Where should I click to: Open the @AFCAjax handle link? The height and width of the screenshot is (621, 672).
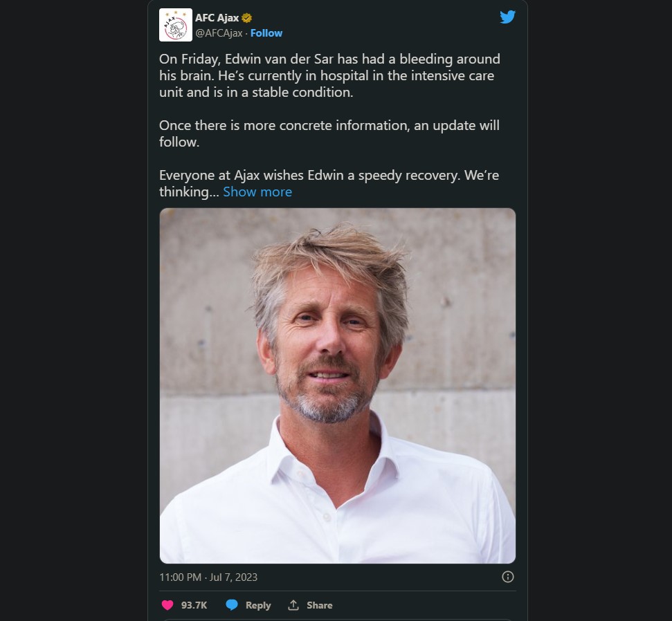pos(220,33)
